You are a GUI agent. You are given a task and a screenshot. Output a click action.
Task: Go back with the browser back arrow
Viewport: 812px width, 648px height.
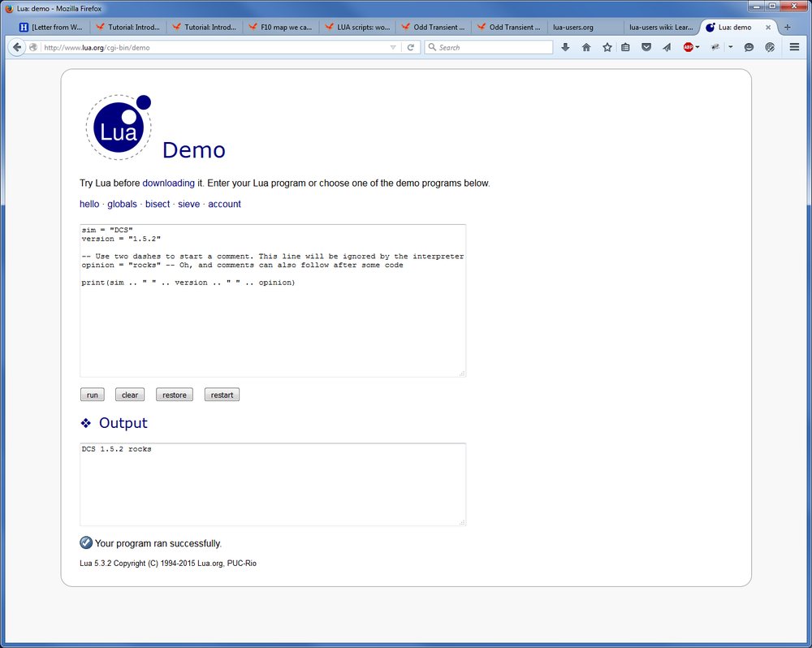point(16,47)
